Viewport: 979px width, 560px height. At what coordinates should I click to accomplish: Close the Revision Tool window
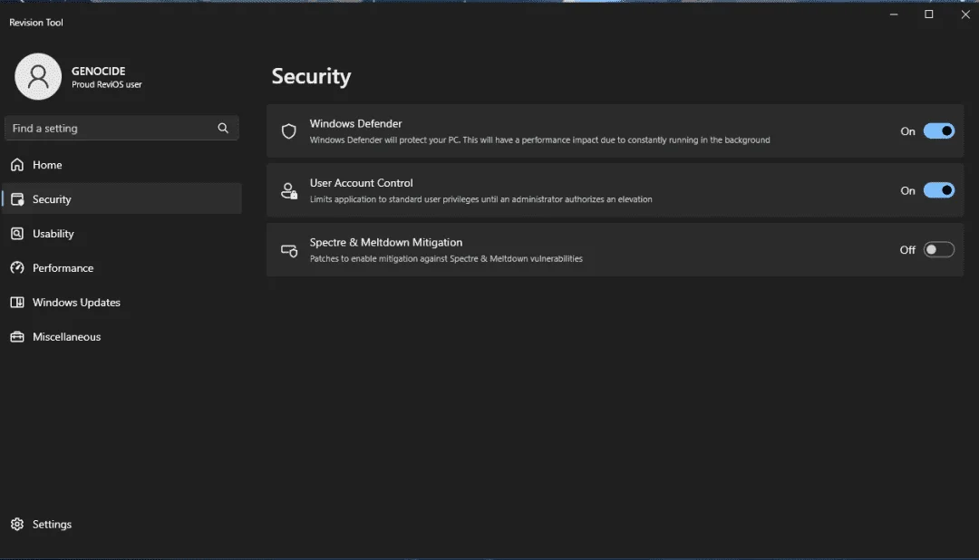964,14
